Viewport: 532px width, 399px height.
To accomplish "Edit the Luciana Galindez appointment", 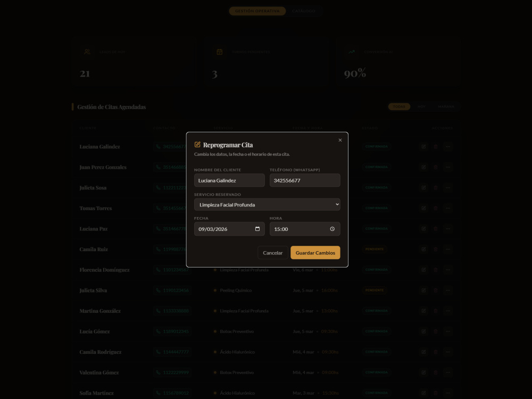I will coord(423,147).
